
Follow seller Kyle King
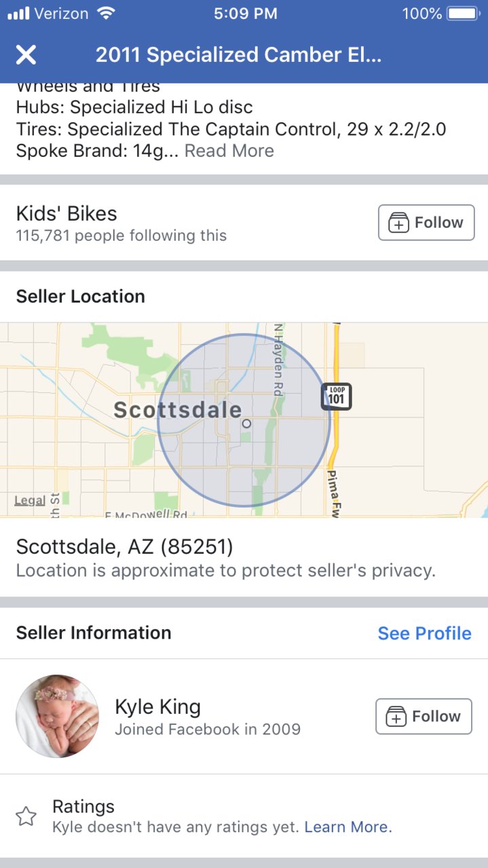(x=424, y=716)
